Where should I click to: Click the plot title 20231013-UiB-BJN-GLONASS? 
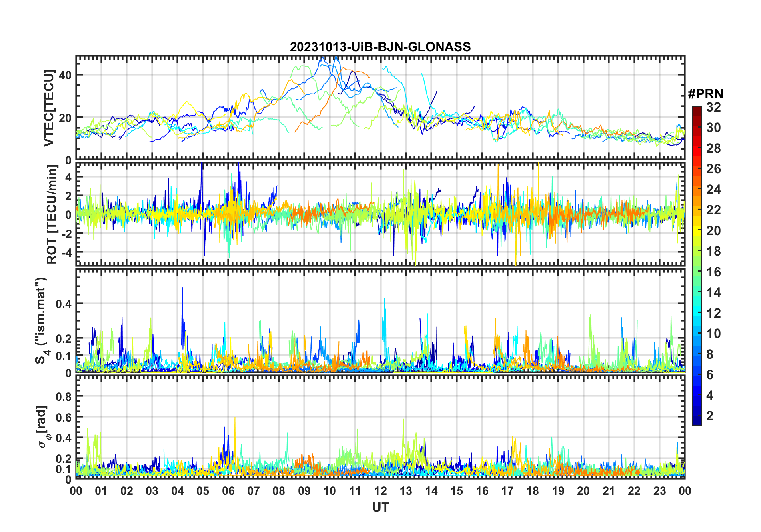(x=380, y=47)
